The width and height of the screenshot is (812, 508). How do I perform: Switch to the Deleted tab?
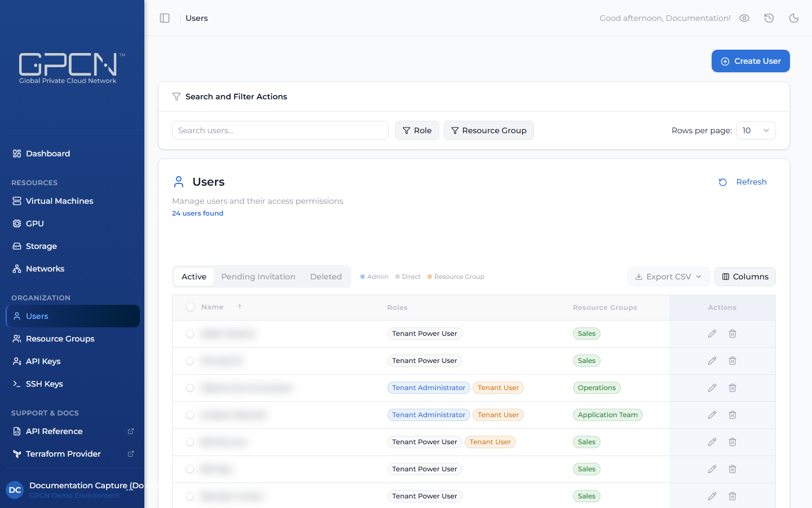click(326, 277)
